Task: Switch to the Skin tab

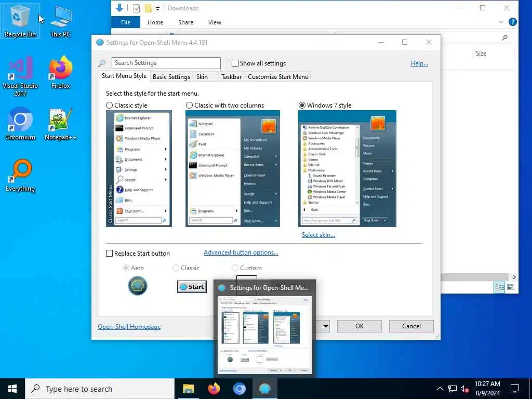Action: click(x=202, y=77)
